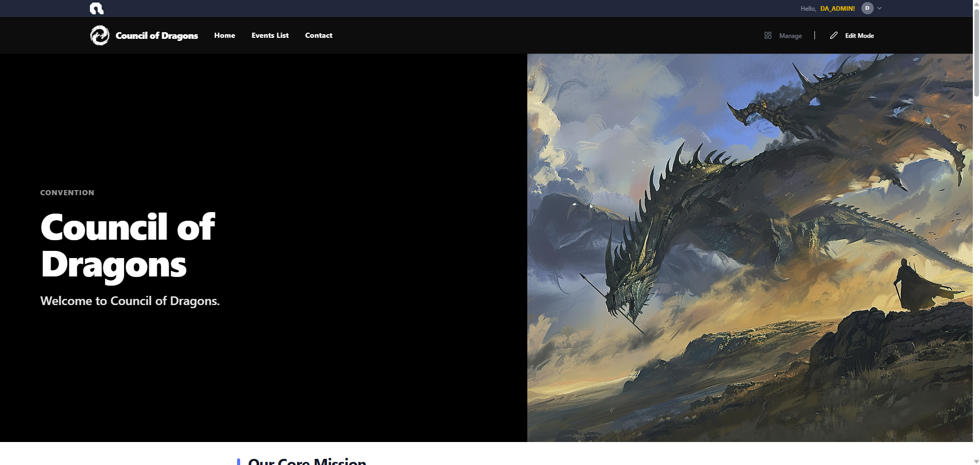Navigate to the Home menu item
The image size is (980, 465).
pos(224,35)
